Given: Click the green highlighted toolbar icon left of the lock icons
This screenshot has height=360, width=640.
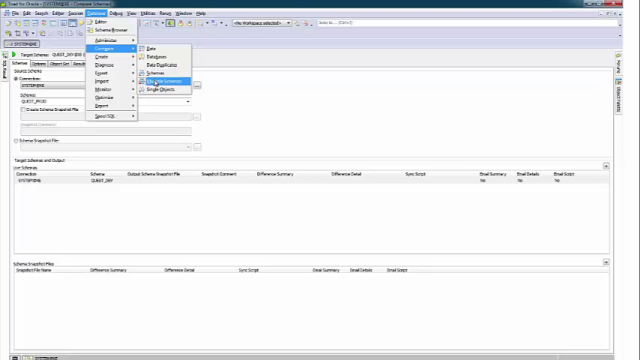Looking at the screenshot, I should (170, 23).
